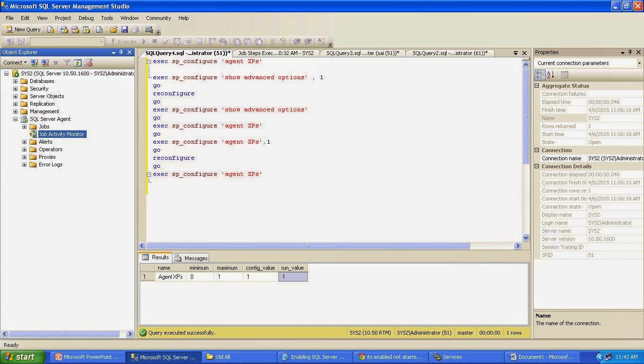644x364 pixels.
Task: Toggle auto-hide pin on Object Explorer
Action: [x=122, y=52]
